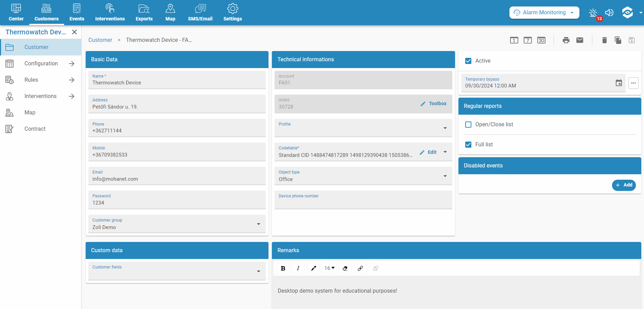Click the muted alarm bell icon
This screenshot has height=309, width=644.
pyautogui.click(x=593, y=13)
